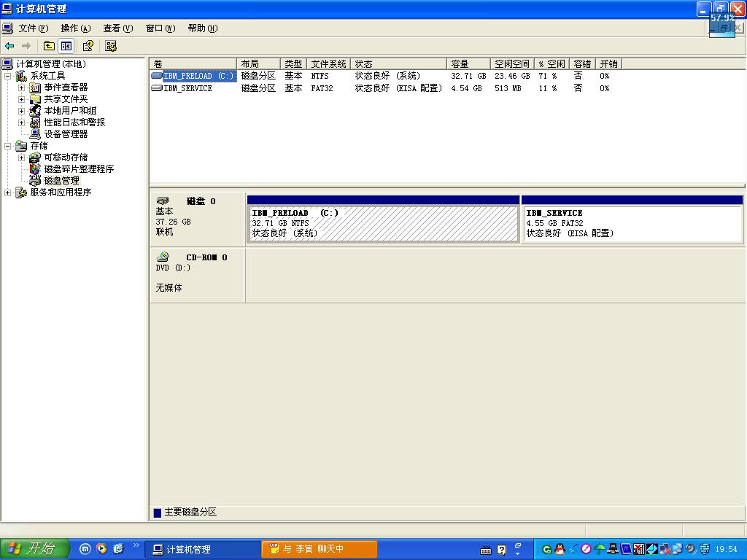Collapse the 系统工具 tree branch

point(7,76)
